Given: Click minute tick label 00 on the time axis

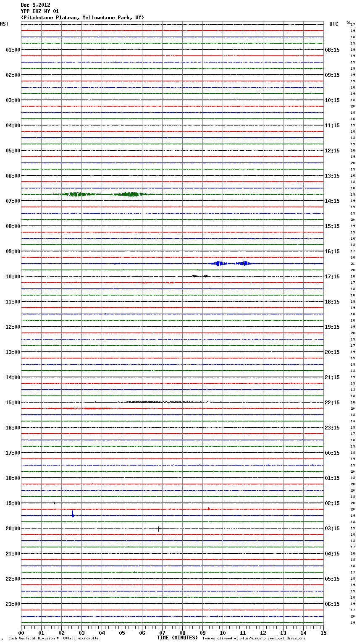Looking at the screenshot, I should click(21, 633).
